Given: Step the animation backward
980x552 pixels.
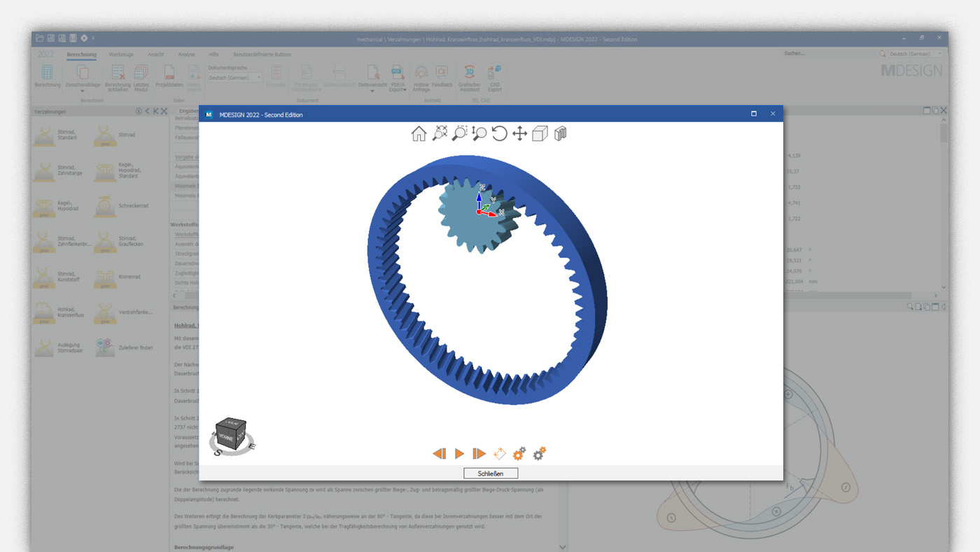Looking at the screenshot, I should click(440, 454).
